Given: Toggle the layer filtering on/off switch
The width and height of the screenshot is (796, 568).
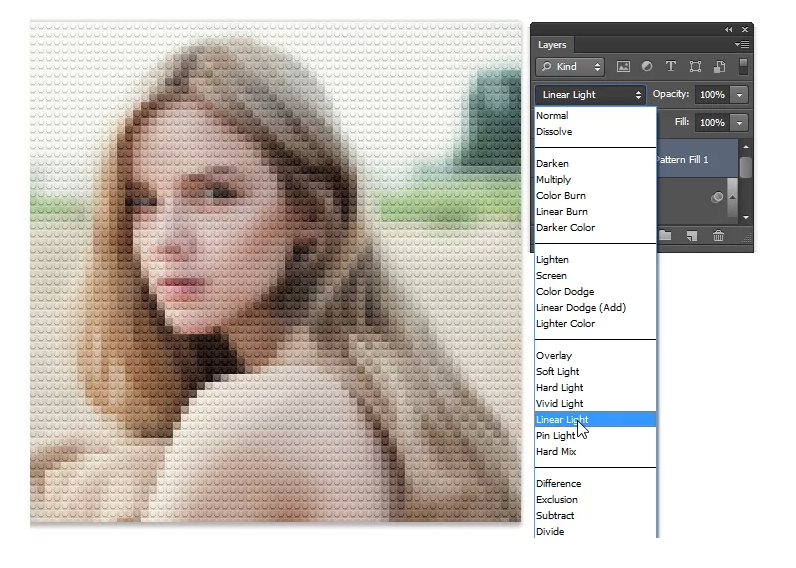Looking at the screenshot, I should tap(743, 67).
